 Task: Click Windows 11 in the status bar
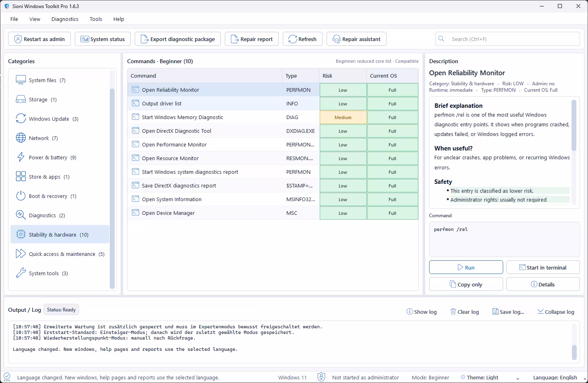click(292, 377)
